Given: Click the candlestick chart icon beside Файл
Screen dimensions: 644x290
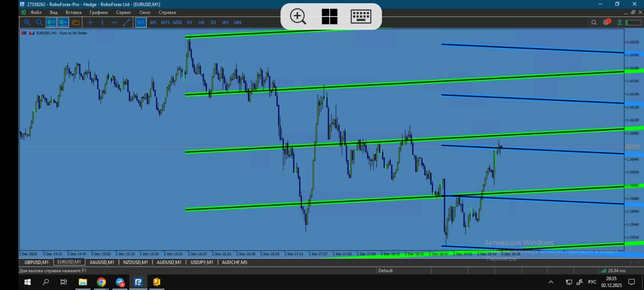Looking at the screenshot, I should [x=23, y=12].
